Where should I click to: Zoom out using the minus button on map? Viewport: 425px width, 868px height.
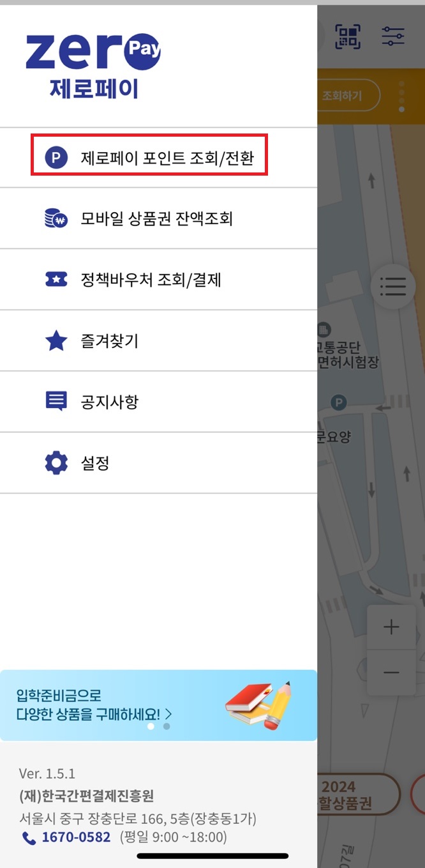[391, 671]
